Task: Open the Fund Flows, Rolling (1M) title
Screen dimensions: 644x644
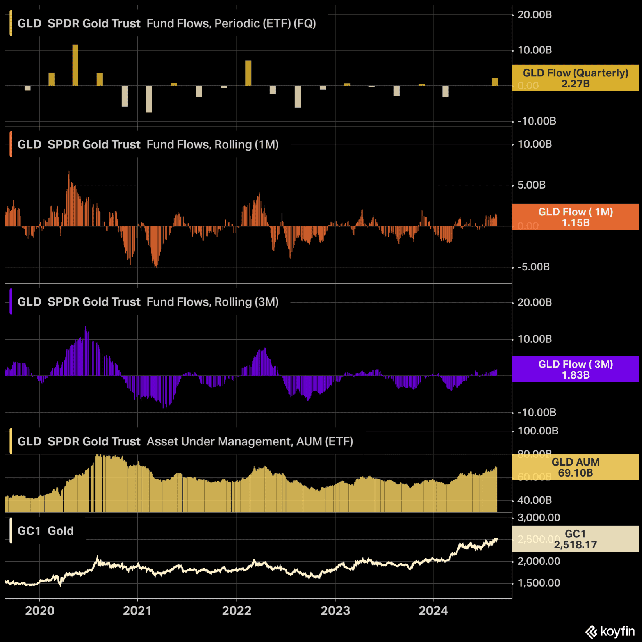Action: [x=212, y=144]
